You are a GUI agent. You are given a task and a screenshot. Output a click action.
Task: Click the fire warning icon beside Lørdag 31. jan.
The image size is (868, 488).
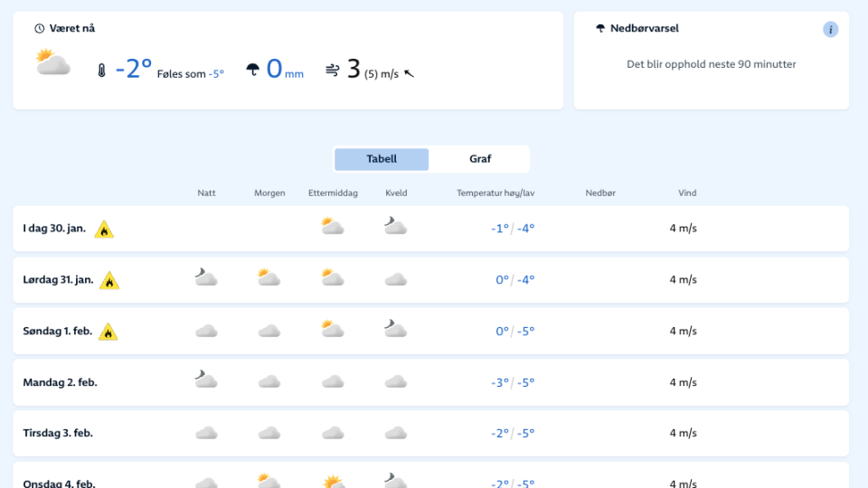coord(109,280)
